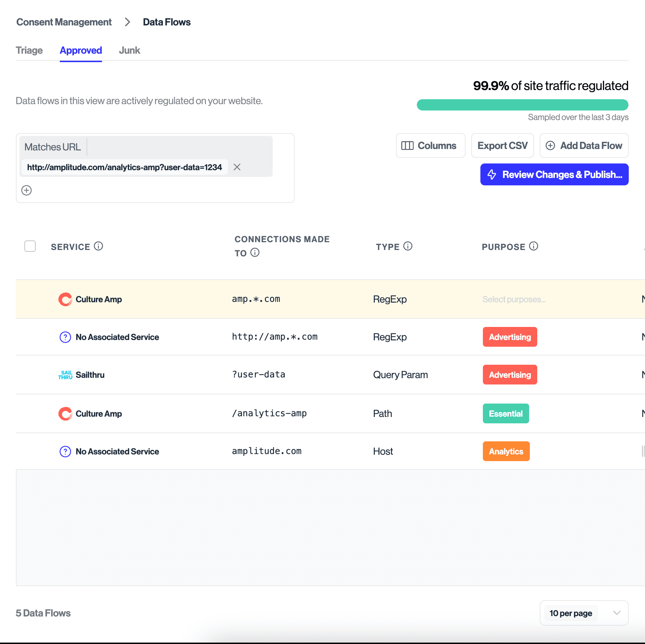Image resolution: width=645 pixels, height=644 pixels.
Task: Remove the Matches URL filter
Action: (x=237, y=167)
